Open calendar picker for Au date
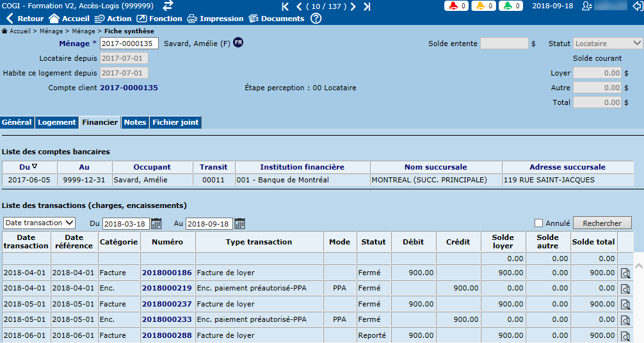This screenshot has height=343, width=644. point(240,223)
